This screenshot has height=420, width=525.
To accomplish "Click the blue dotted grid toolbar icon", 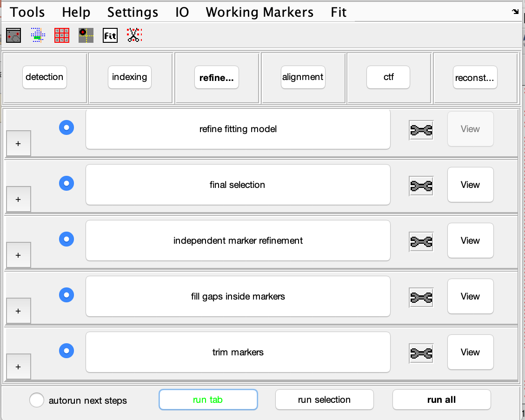I will (38, 35).
